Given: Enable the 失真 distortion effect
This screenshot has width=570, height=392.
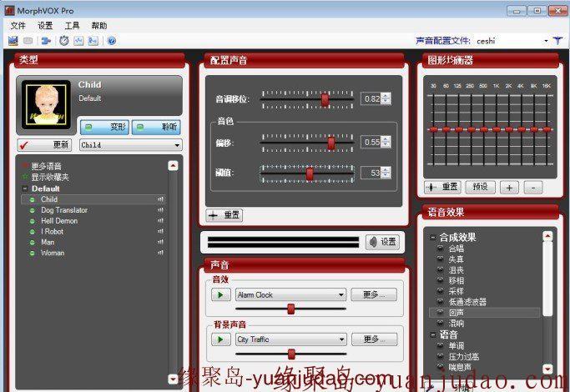Looking at the screenshot, I should [440, 259].
